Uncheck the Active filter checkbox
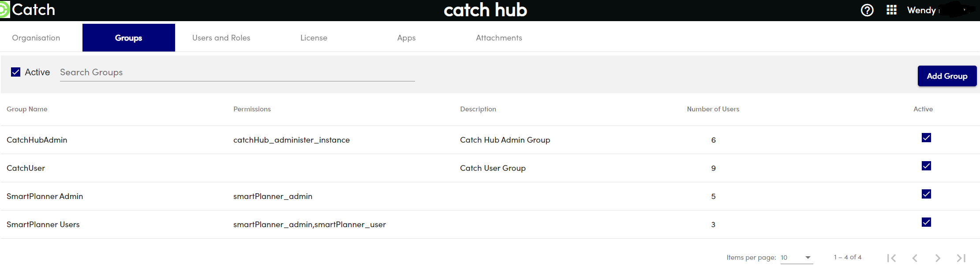This screenshot has height=269, width=980. (x=16, y=72)
